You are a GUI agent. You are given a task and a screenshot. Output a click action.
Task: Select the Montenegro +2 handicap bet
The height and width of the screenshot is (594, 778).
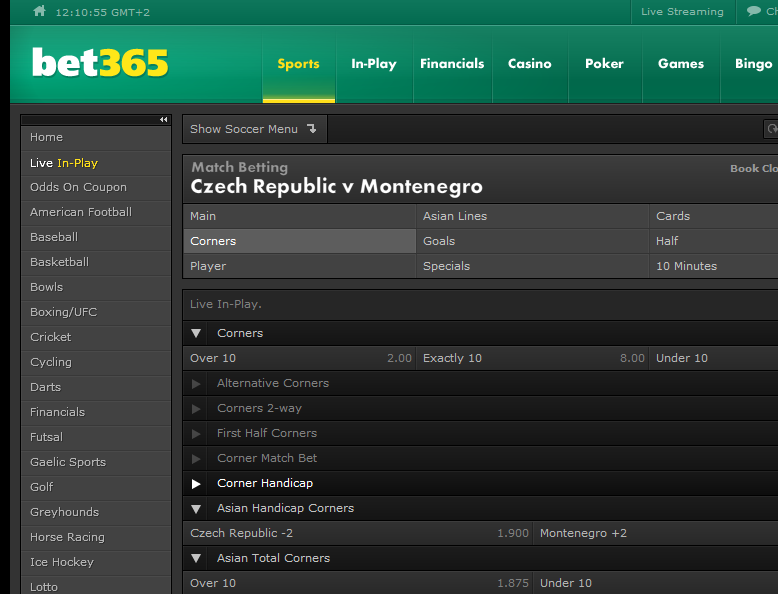[655, 533]
